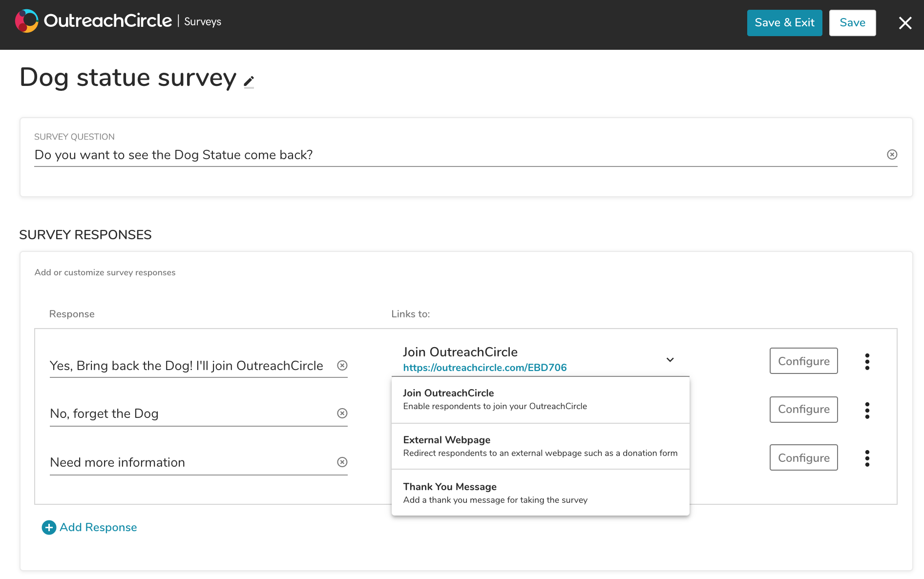Click the OutreachCircle logo icon
This screenshot has width=924, height=579.
(27, 21)
